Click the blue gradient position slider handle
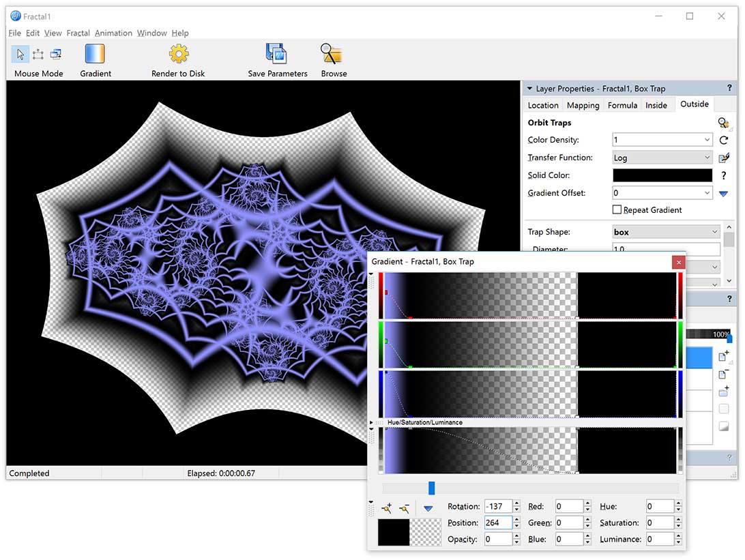 pos(431,488)
